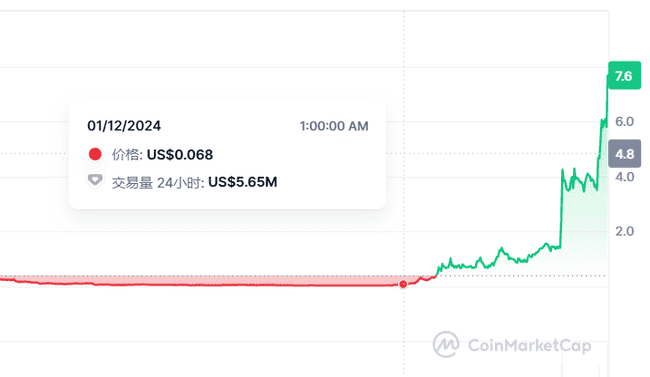Click the volume icon beside 交易量 24小时
This screenshot has height=377, width=650.
click(x=95, y=180)
